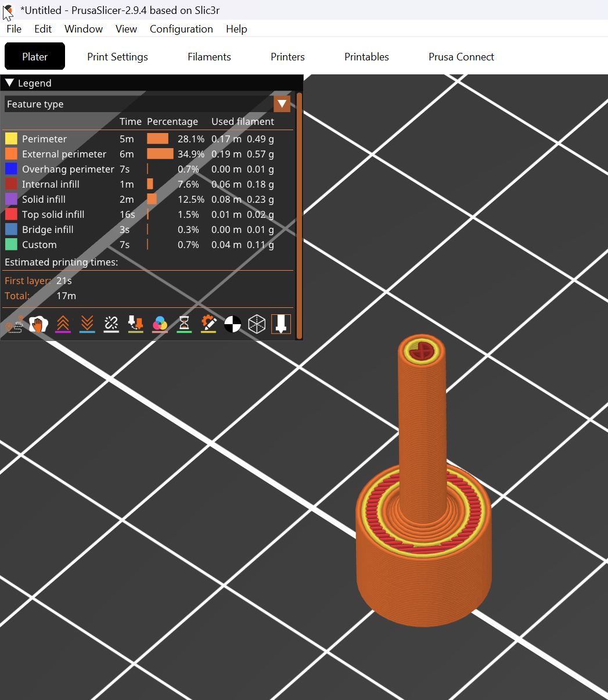Toggle Travel moves visibility icon

14,324
